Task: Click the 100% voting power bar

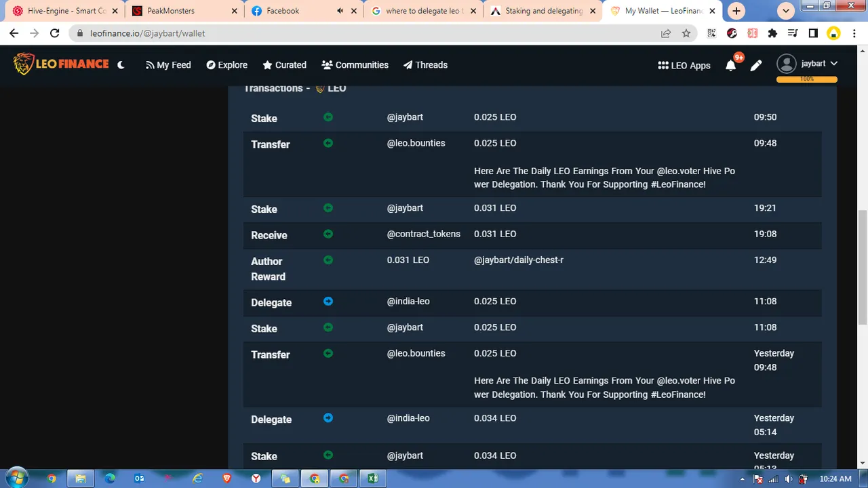Action: pyautogui.click(x=806, y=79)
